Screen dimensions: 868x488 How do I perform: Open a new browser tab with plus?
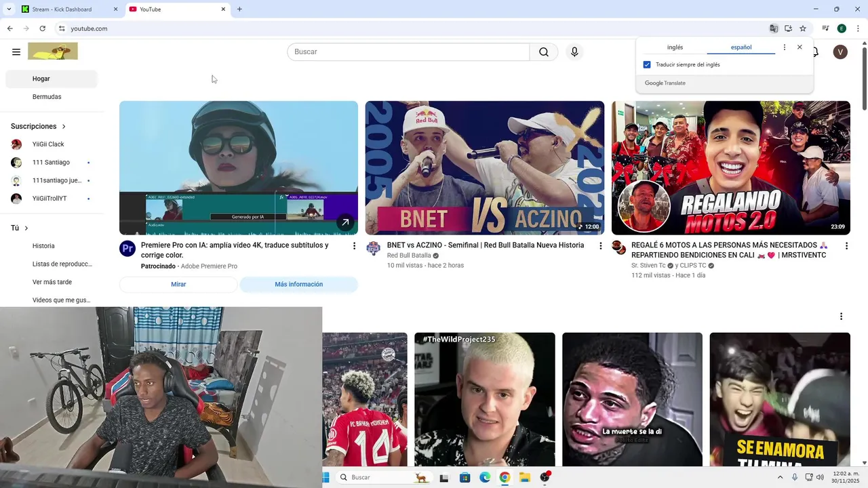pyautogui.click(x=239, y=9)
